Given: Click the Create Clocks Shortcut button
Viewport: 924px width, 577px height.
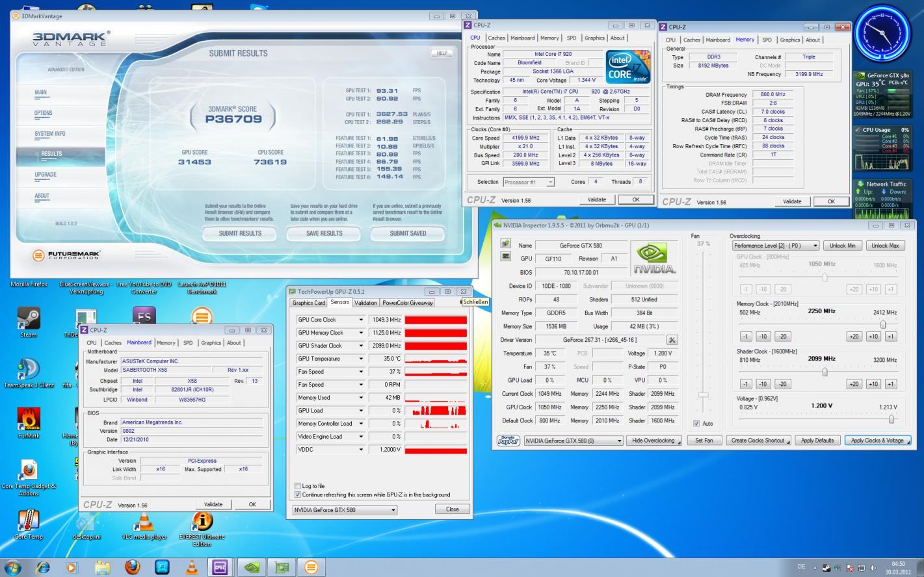Looking at the screenshot, I should [x=758, y=441].
